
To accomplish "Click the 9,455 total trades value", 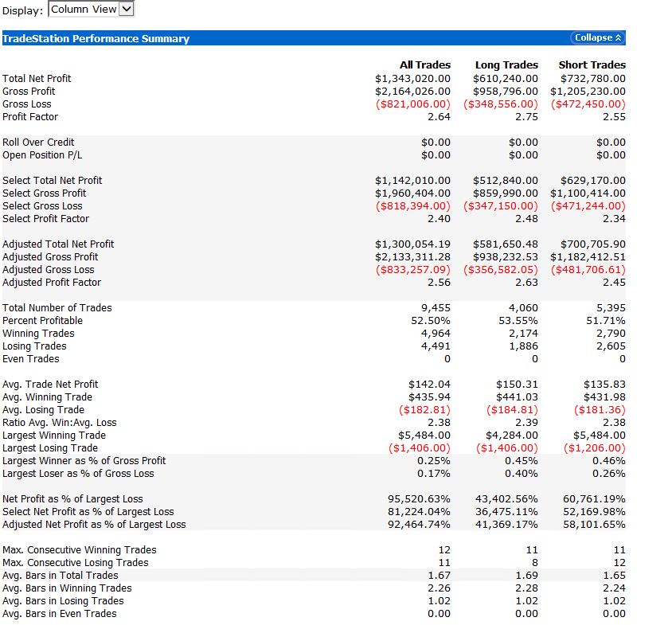I will 436,308.
